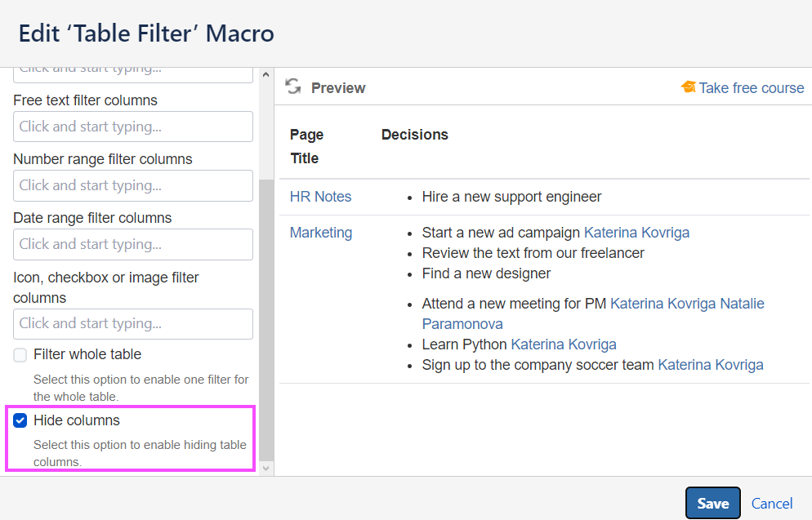Click Katerina Kovriga beside the ad campaign item
The image size is (812, 520).
[637, 233]
